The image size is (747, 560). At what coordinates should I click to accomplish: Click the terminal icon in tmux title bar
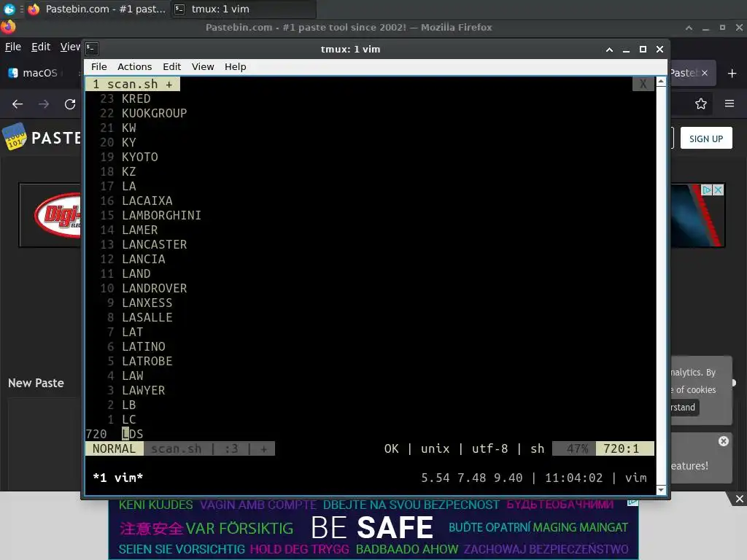pyautogui.click(x=92, y=49)
